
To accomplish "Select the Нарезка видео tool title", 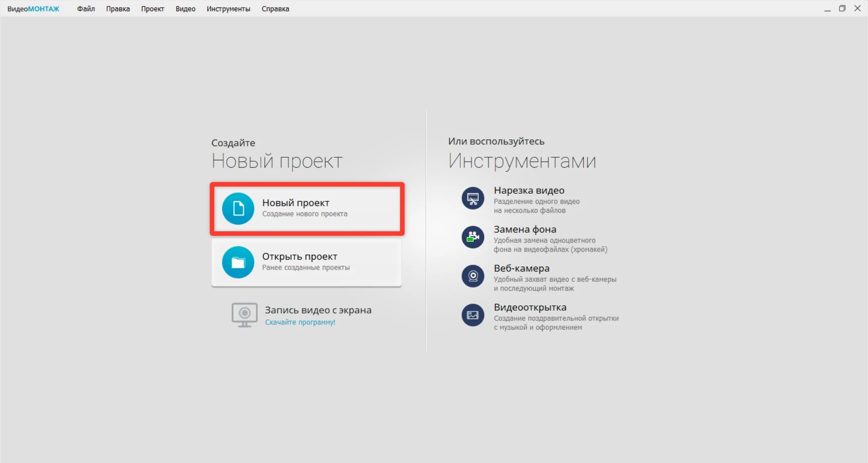I will click(529, 191).
